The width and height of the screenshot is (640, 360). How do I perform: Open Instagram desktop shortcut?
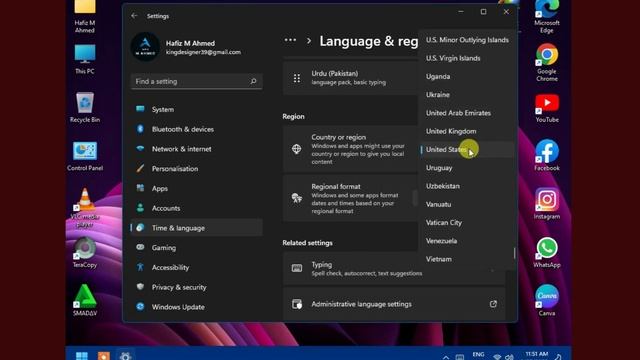point(547,204)
